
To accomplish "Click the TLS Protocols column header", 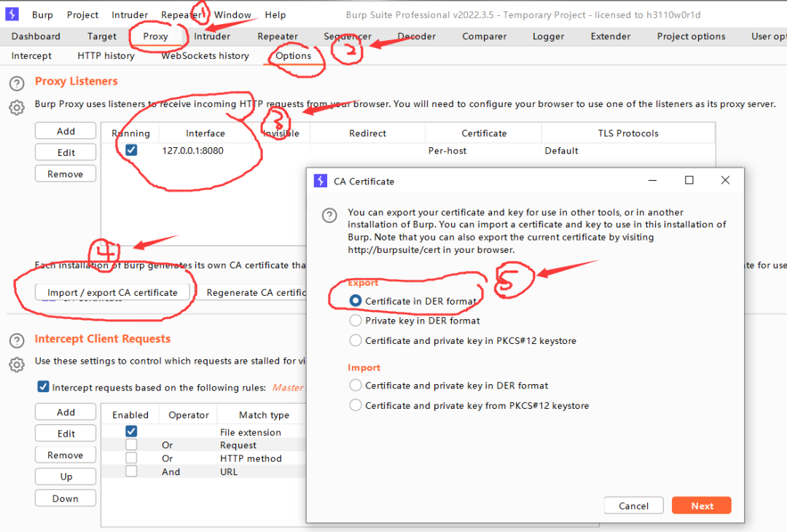I will pyautogui.click(x=628, y=133).
